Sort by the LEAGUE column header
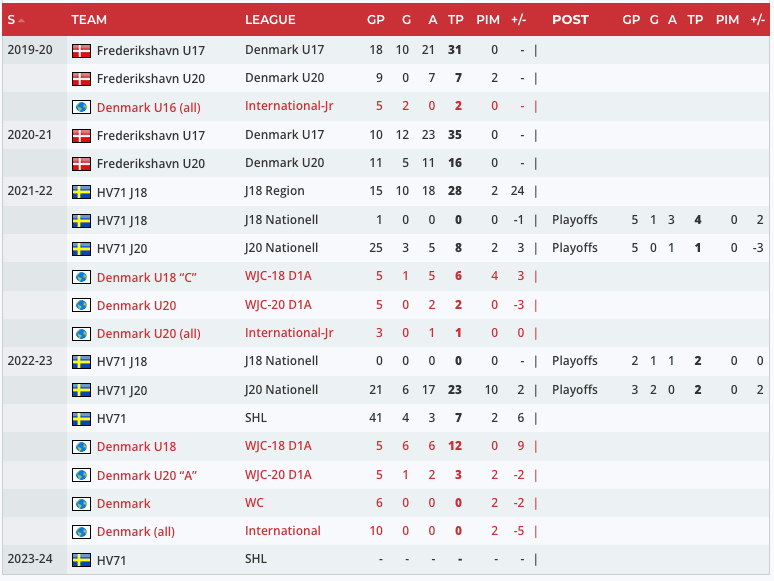Viewport: 774px width, 581px height. click(270, 20)
